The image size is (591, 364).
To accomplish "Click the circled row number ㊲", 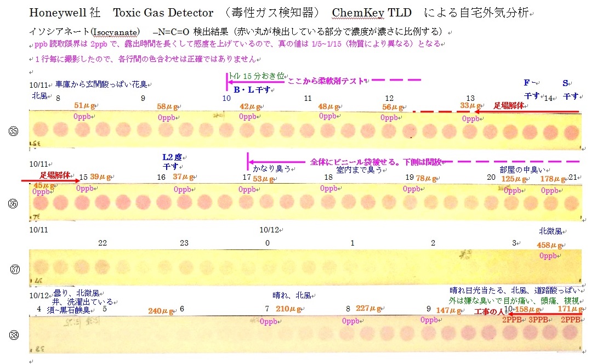I will pyautogui.click(x=15, y=269).
